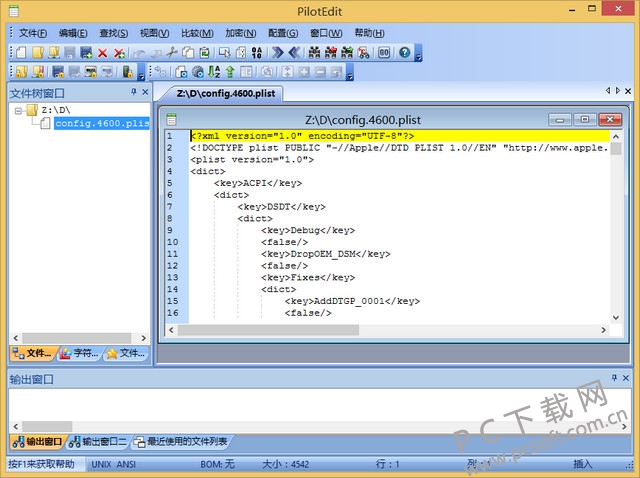Copy selection using toolbar copy icon
The width and height of the screenshot is (640, 478).
pos(188,53)
